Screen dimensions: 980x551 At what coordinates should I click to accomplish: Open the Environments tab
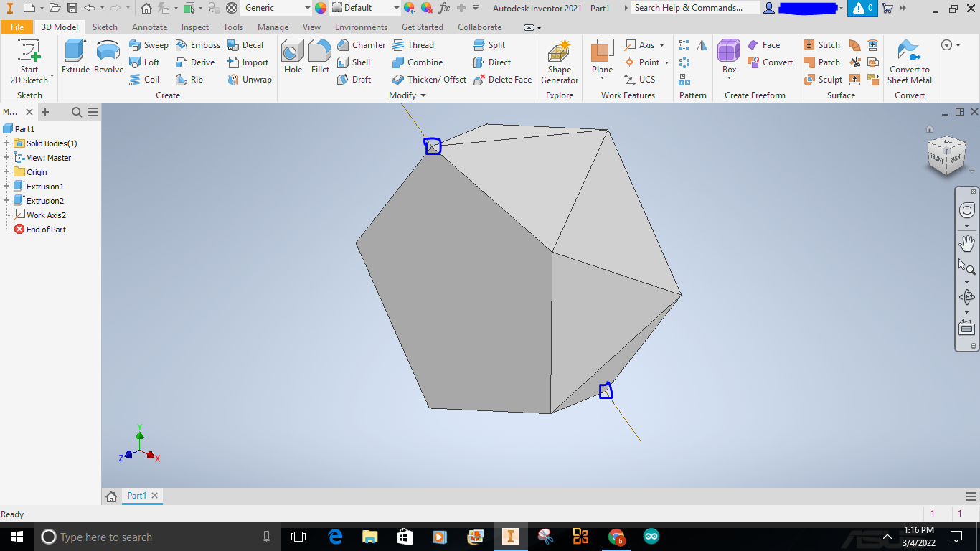361,27
